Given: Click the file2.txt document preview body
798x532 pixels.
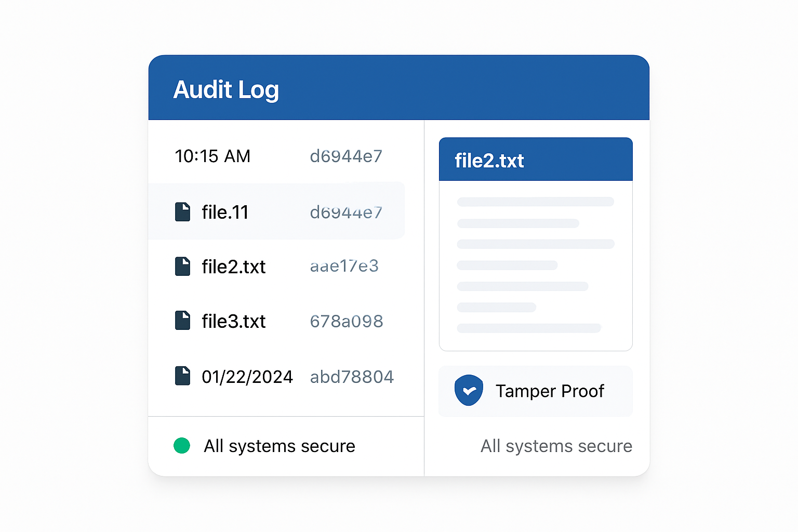Looking at the screenshot, I should [536, 265].
